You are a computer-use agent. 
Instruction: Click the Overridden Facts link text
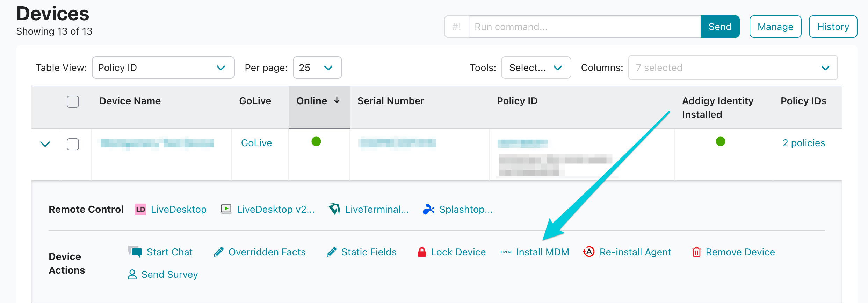(267, 252)
